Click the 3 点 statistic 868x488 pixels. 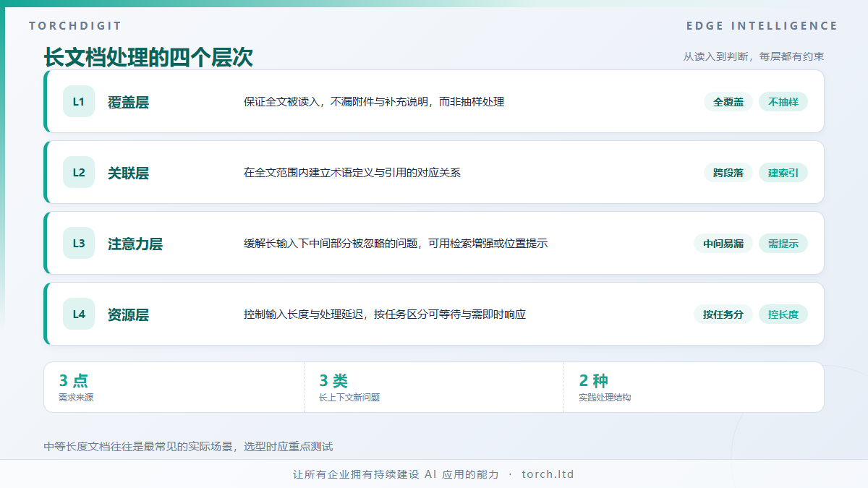point(73,380)
